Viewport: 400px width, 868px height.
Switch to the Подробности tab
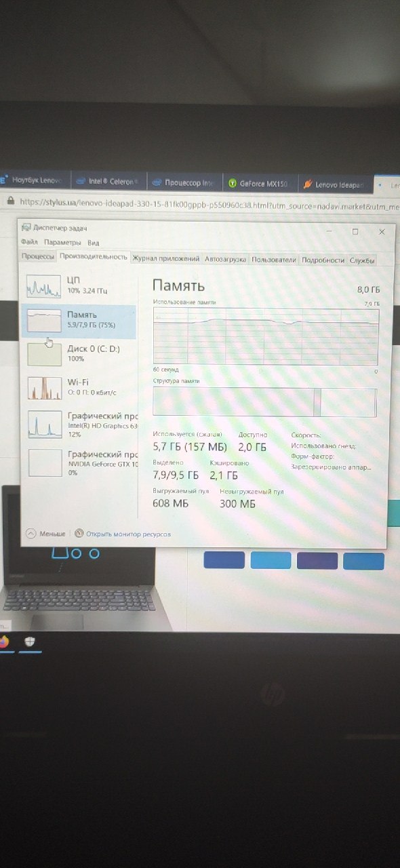click(323, 260)
